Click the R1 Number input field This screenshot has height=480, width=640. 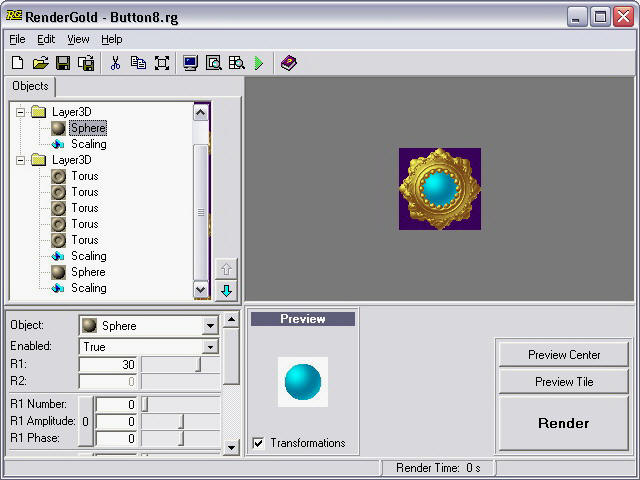click(116, 404)
